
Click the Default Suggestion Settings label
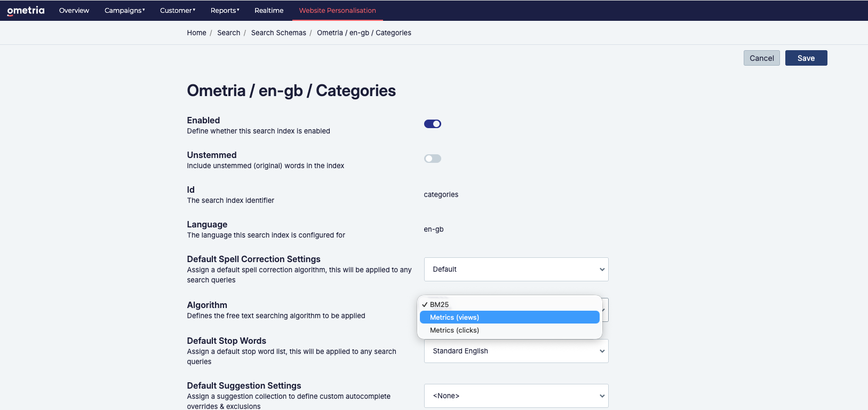[244, 385]
